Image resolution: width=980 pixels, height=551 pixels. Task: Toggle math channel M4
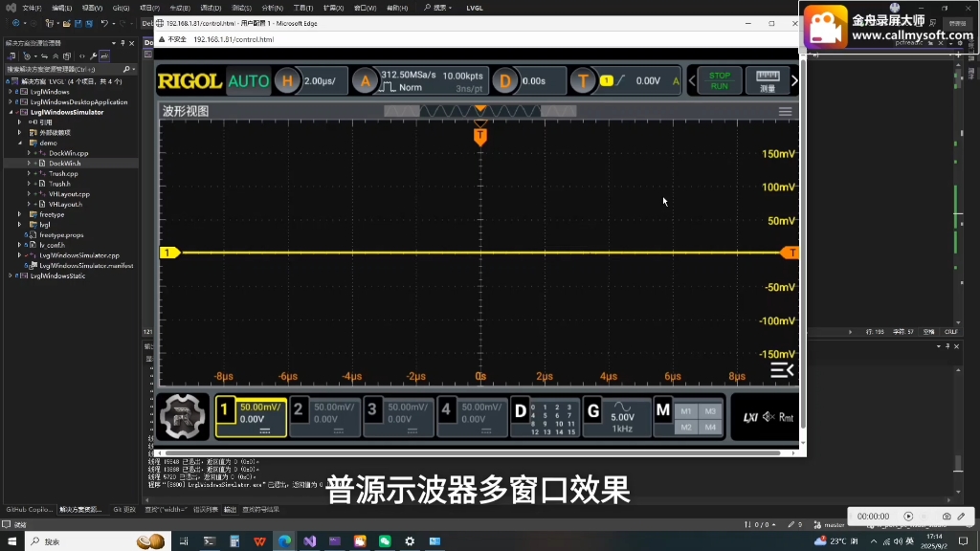[711, 428]
